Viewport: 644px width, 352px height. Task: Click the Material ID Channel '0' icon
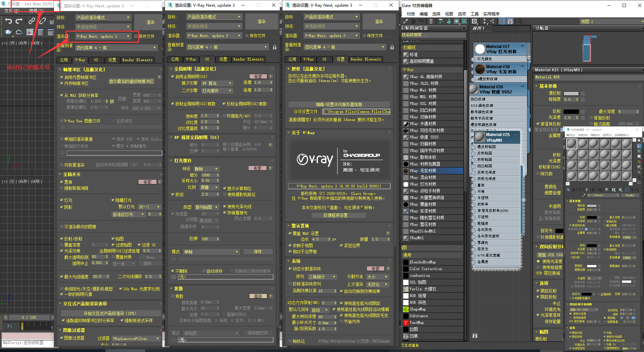(x=474, y=21)
